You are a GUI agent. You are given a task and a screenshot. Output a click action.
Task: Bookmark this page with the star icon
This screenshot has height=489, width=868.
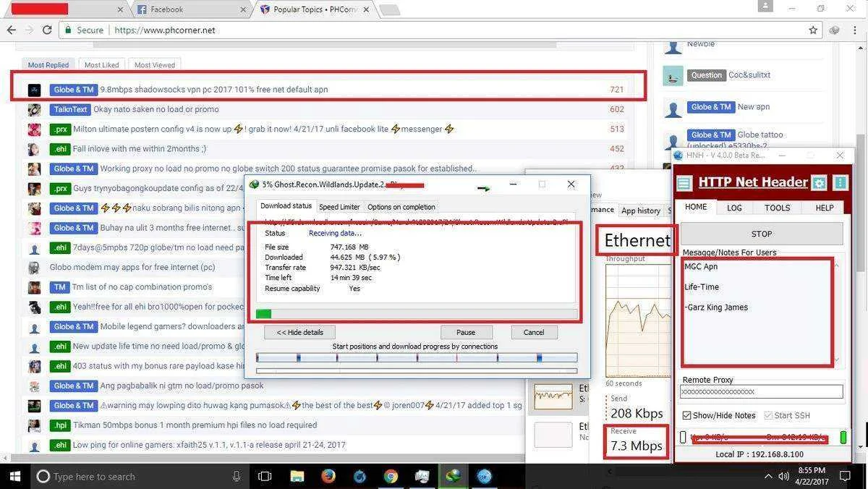[813, 30]
